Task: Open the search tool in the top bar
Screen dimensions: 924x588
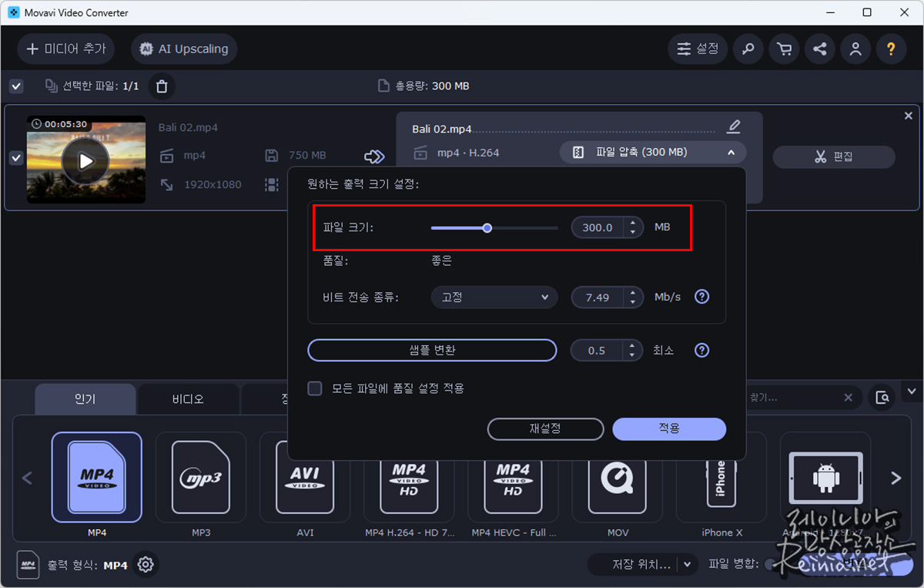Action: coord(748,48)
